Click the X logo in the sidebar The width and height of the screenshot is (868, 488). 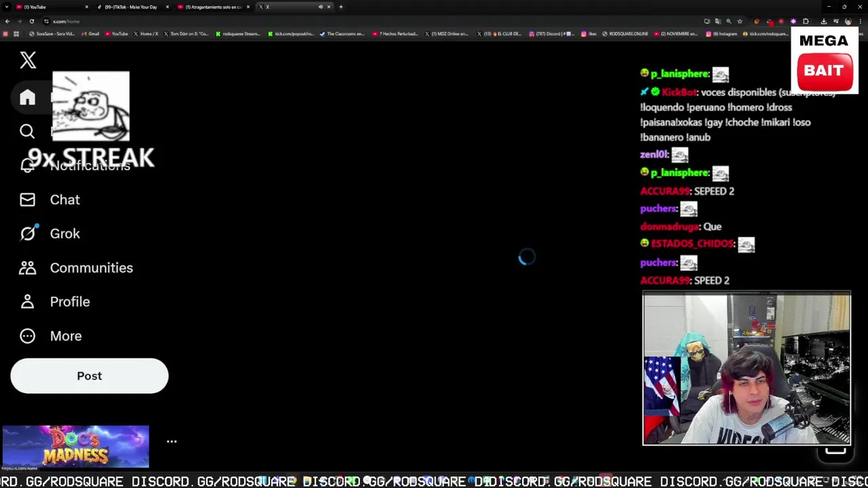28,60
